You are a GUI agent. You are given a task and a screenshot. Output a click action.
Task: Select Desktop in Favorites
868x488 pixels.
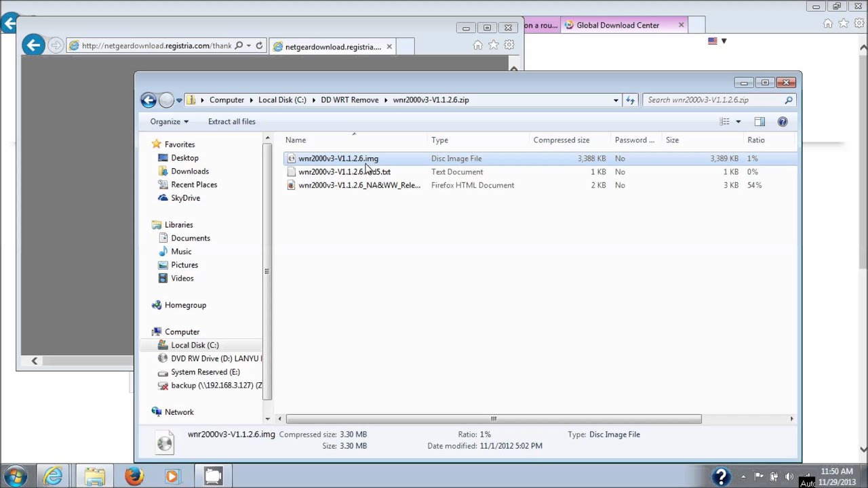(x=184, y=158)
